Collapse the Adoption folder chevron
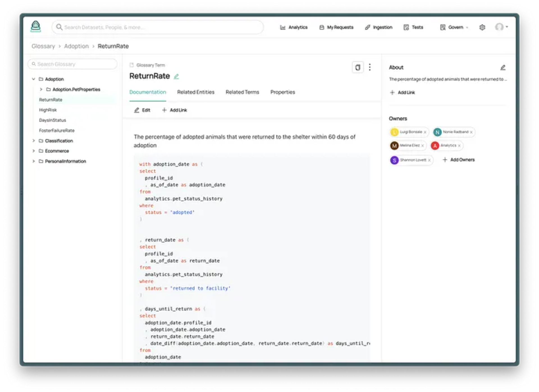This screenshot has width=539, height=392. pyautogui.click(x=33, y=79)
